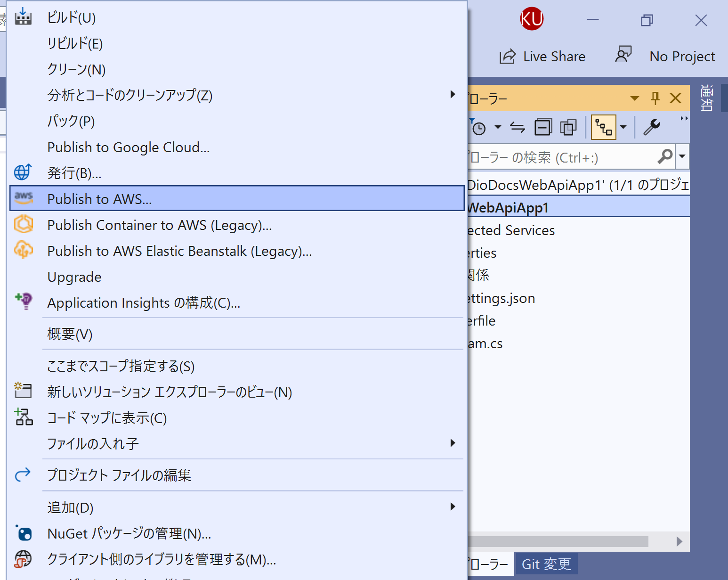This screenshot has height=580, width=728.
Task: Click the Build icon beside ビルド(U)
Action: [x=23, y=17]
